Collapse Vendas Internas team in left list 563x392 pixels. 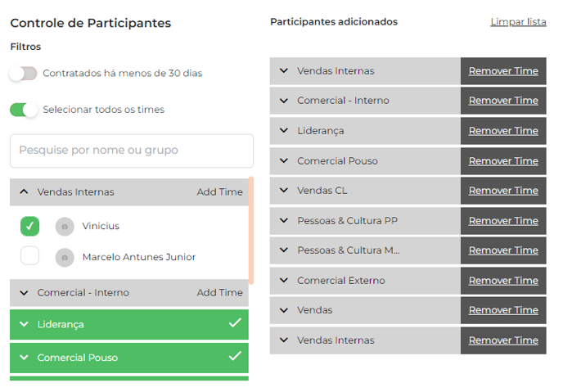(x=24, y=191)
